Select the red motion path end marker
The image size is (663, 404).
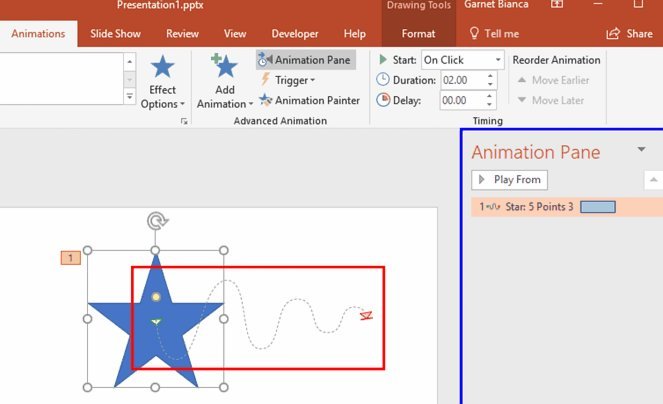[x=366, y=315]
